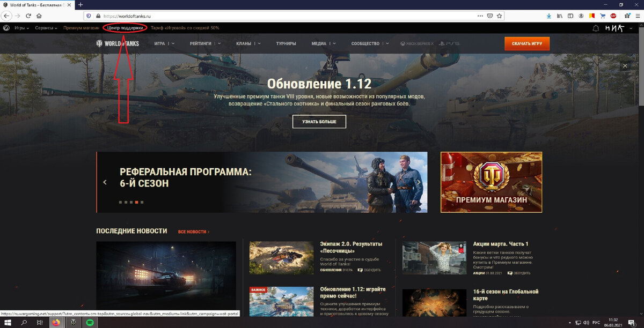Click the site padlock security icon
Screen dimensions: 644x328
97,16
